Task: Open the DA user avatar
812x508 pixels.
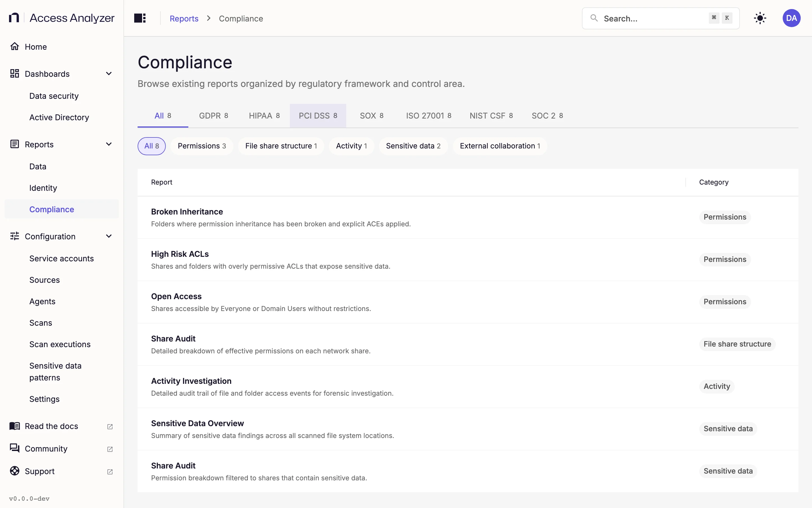Action: coord(791,18)
